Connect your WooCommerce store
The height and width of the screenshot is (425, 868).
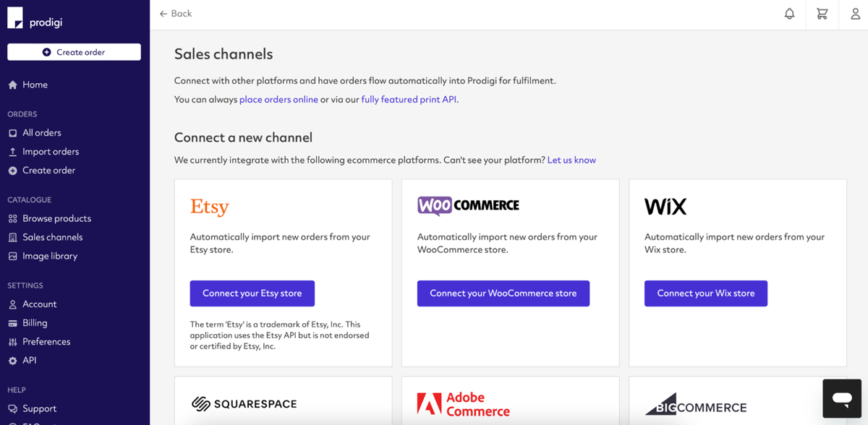point(503,293)
